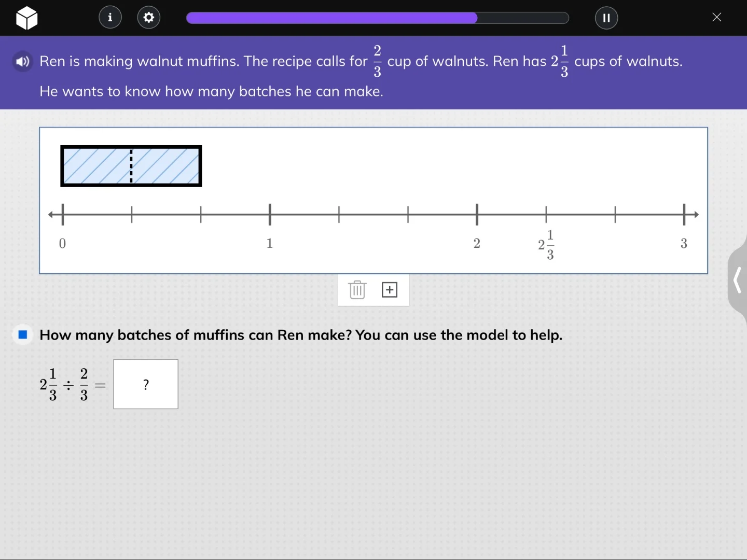Expand the right side panel chevron

[737, 281]
